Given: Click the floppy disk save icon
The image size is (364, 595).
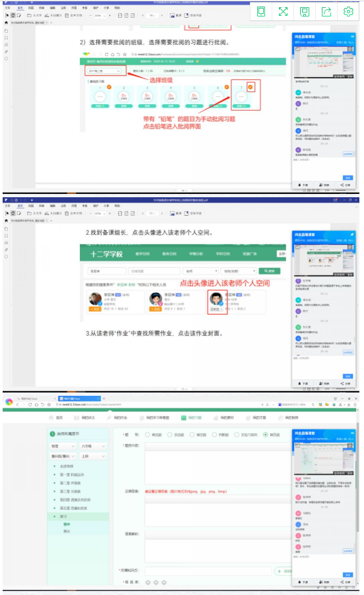Looking at the screenshot, I should pyautogui.click(x=305, y=11).
